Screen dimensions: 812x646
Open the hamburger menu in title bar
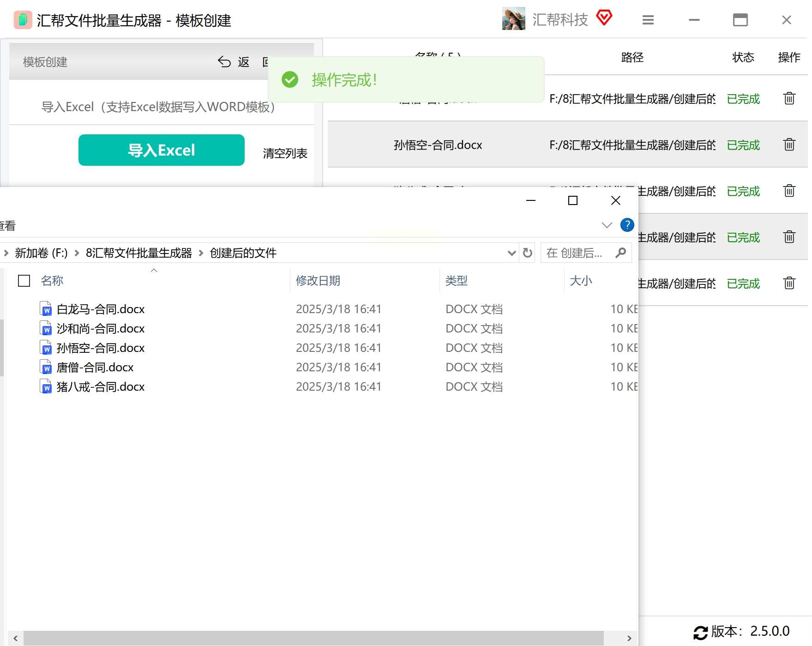click(648, 20)
